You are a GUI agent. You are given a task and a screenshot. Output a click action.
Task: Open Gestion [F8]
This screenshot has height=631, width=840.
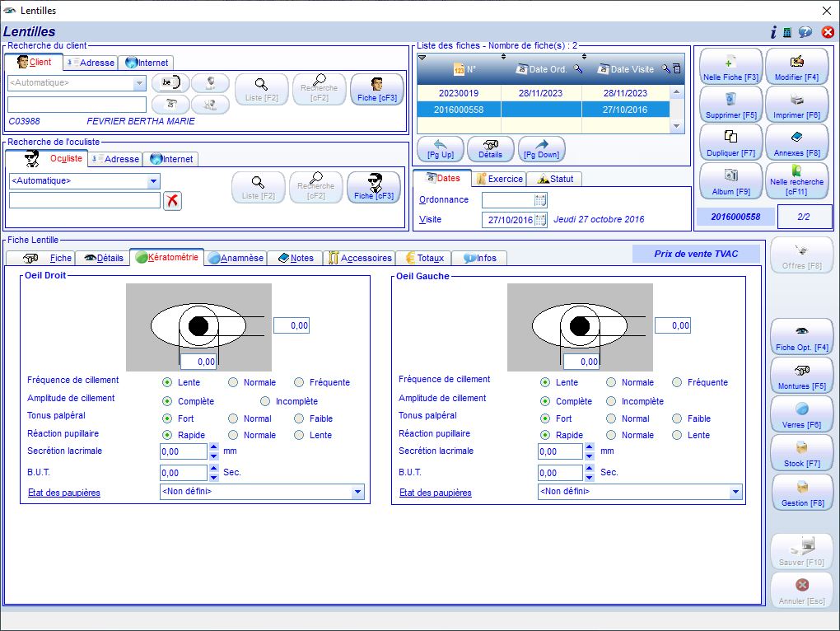click(x=802, y=493)
